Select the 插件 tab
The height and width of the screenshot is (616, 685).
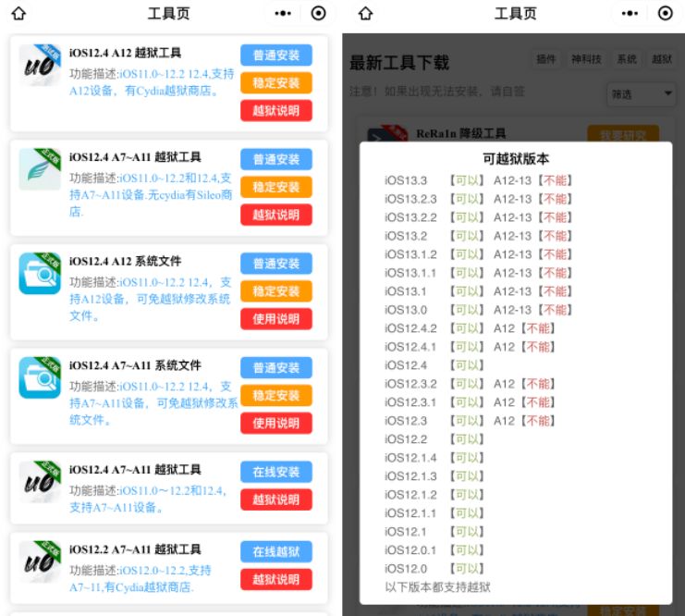pos(546,58)
